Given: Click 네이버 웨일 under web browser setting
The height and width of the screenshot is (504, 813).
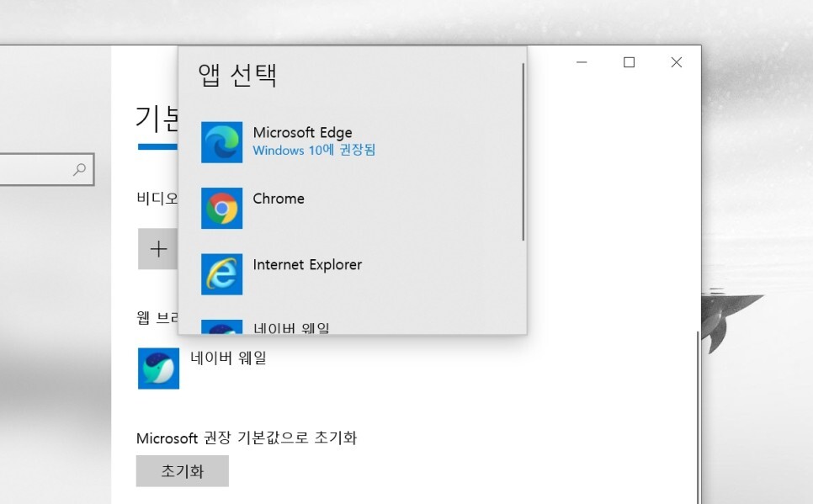Looking at the screenshot, I should 228,358.
